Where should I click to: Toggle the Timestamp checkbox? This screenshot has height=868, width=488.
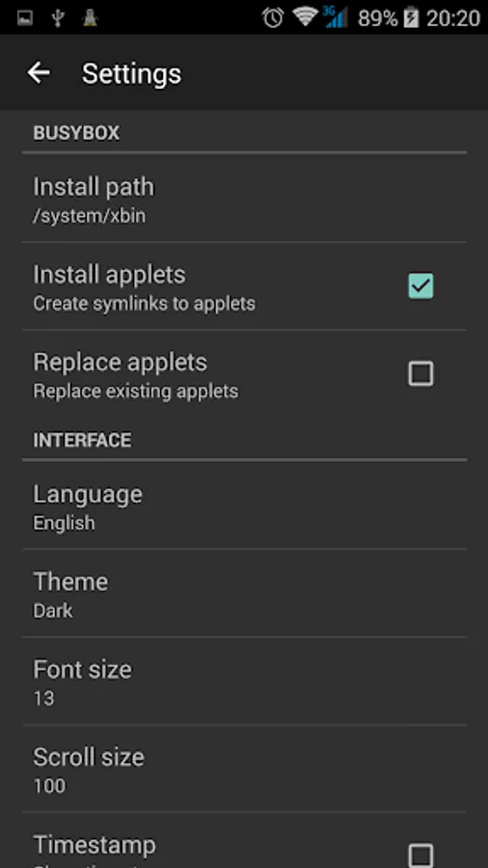tap(420, 855)
